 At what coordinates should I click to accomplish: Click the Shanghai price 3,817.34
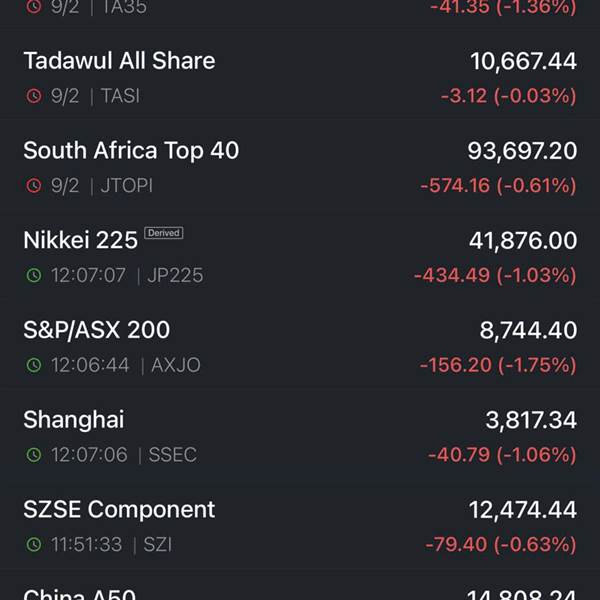[x=531, y=420]
